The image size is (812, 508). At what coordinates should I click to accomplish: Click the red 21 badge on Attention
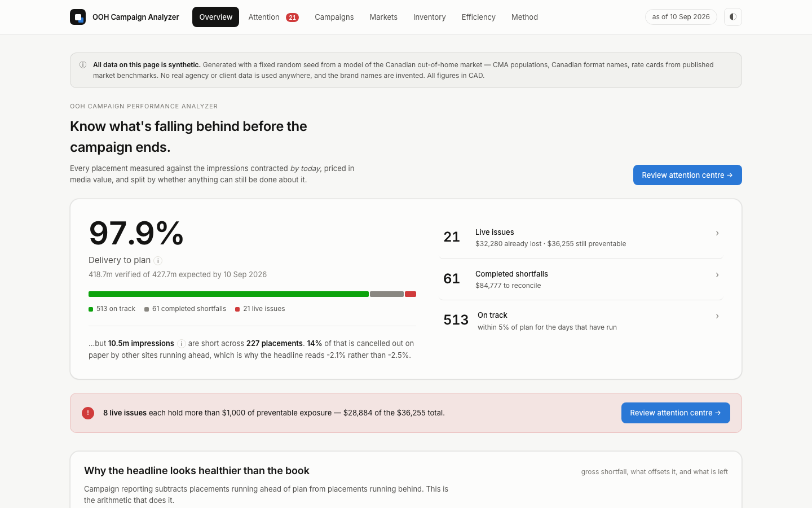pos(292,17)
